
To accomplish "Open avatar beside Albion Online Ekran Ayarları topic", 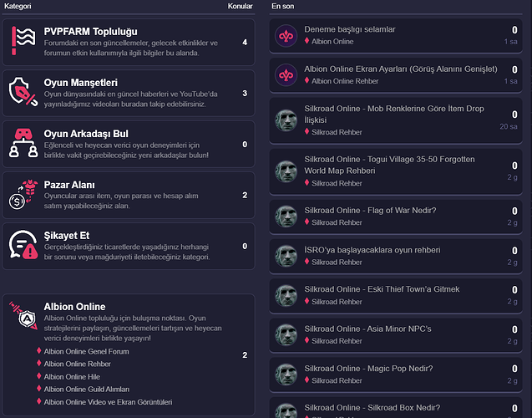I will click(286, 75).
